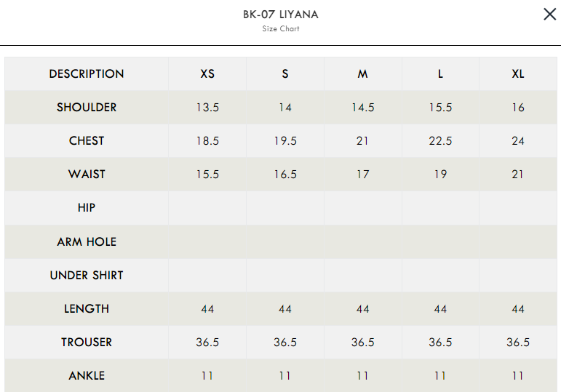Click the S size column header

tap(285, 74)
